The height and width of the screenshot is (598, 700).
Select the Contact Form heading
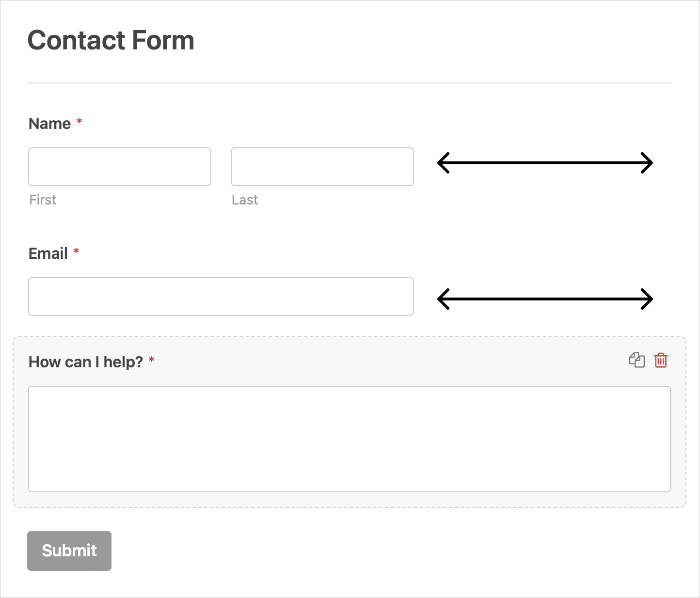click(x=111, y=40)
